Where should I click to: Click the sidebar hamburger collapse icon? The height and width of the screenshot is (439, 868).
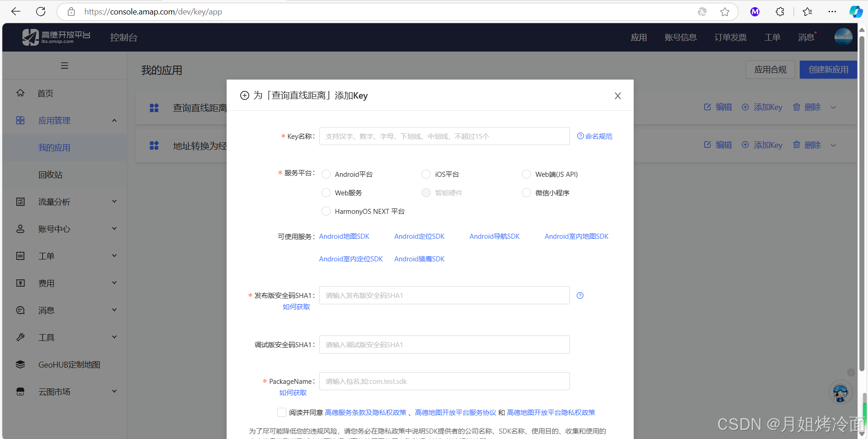click(x=64, y=66)
